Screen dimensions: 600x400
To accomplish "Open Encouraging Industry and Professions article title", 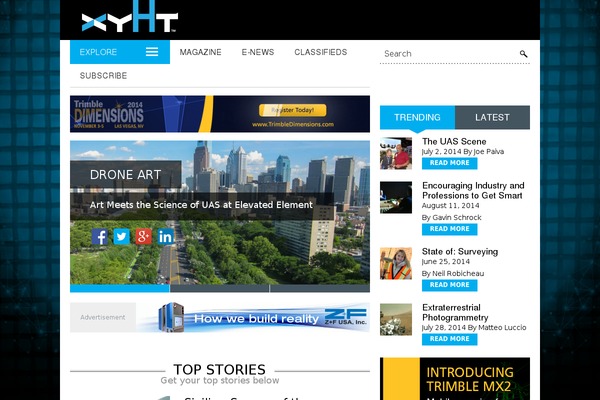I will pos(473,191).
